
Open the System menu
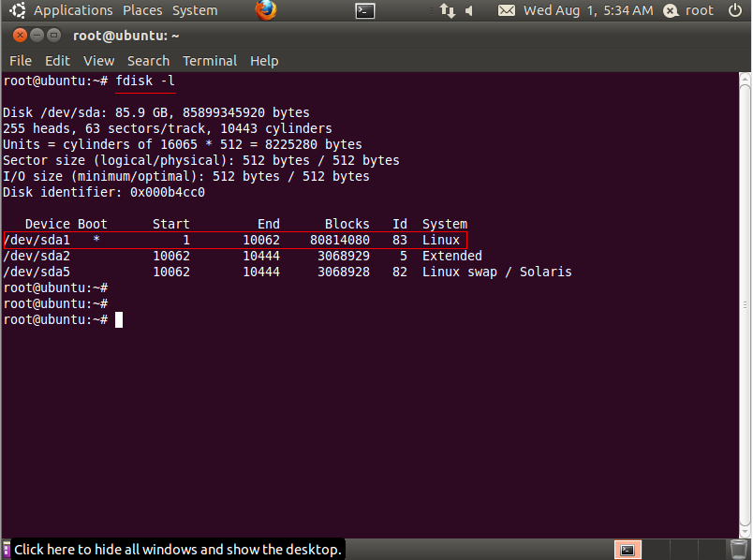195,10
